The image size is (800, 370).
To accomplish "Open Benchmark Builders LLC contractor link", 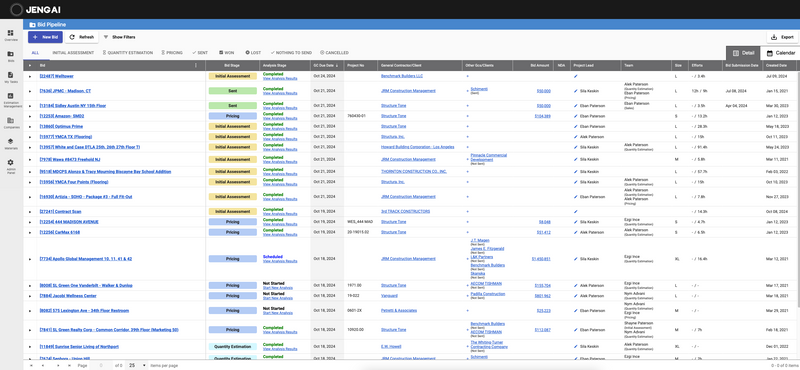I will 402,76.
